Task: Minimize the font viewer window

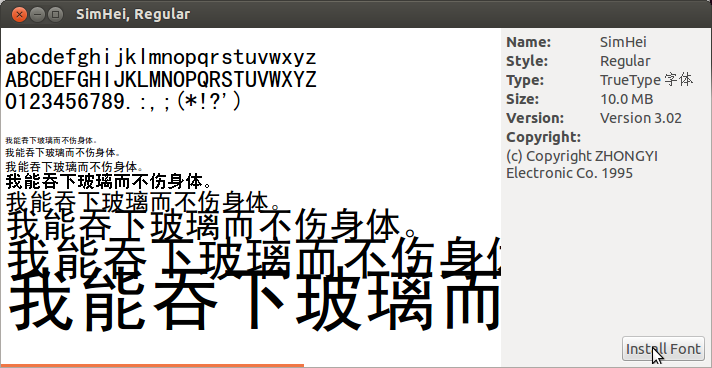Action: tap(37, 14)
